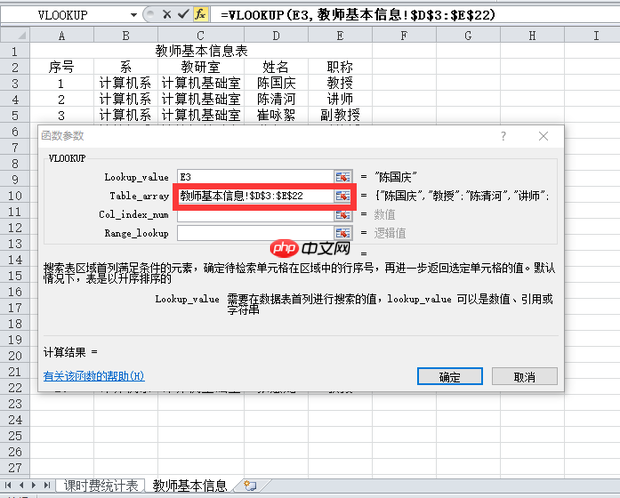Go to previous sheet navigation arrow

click(21, 485)
